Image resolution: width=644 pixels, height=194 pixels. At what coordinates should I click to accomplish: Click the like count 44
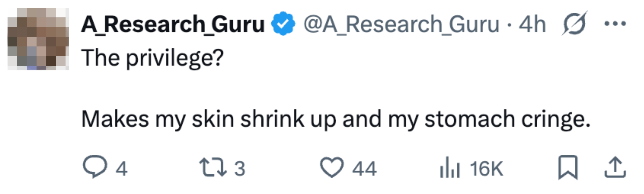tap(364, 168)
